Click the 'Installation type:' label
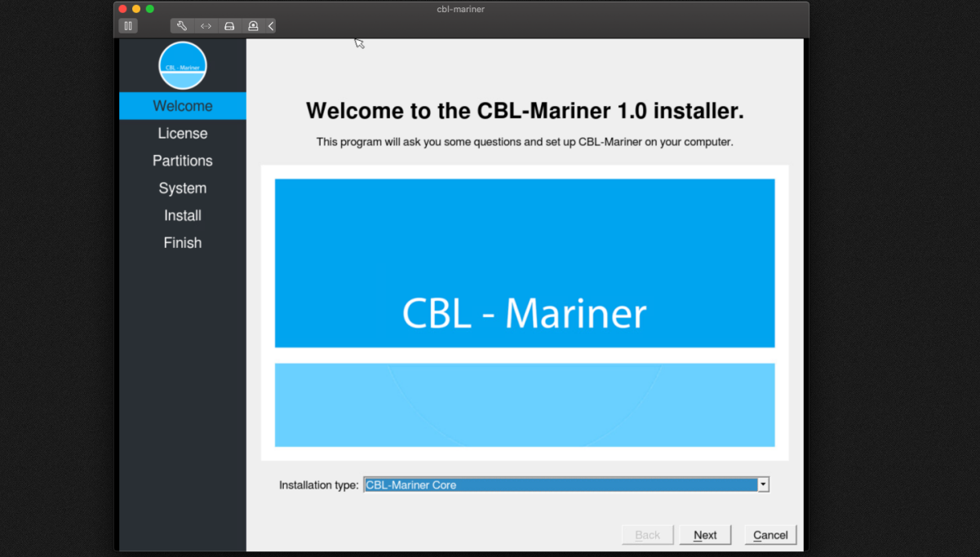980x557 pixels. (319, 485)
